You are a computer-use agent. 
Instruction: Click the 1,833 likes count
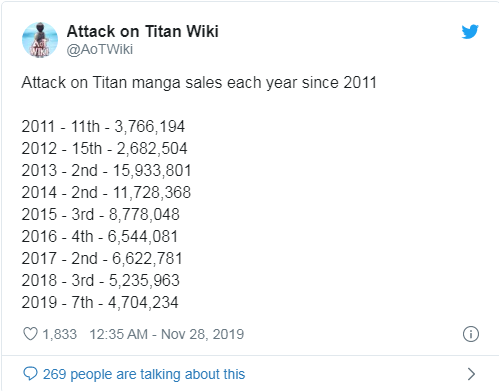60,334
